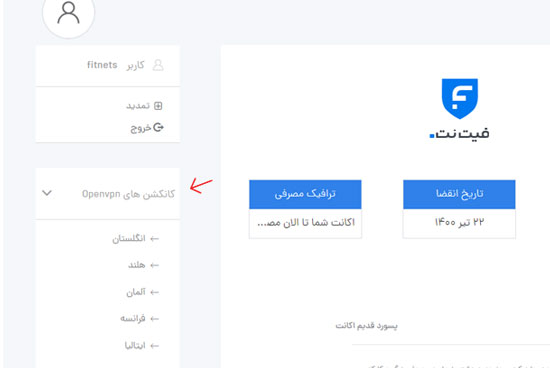Image resolution: width=550 pixels, height=368 pixels.
Task: Select the فرانسه server connection
Action: [133, 319]
